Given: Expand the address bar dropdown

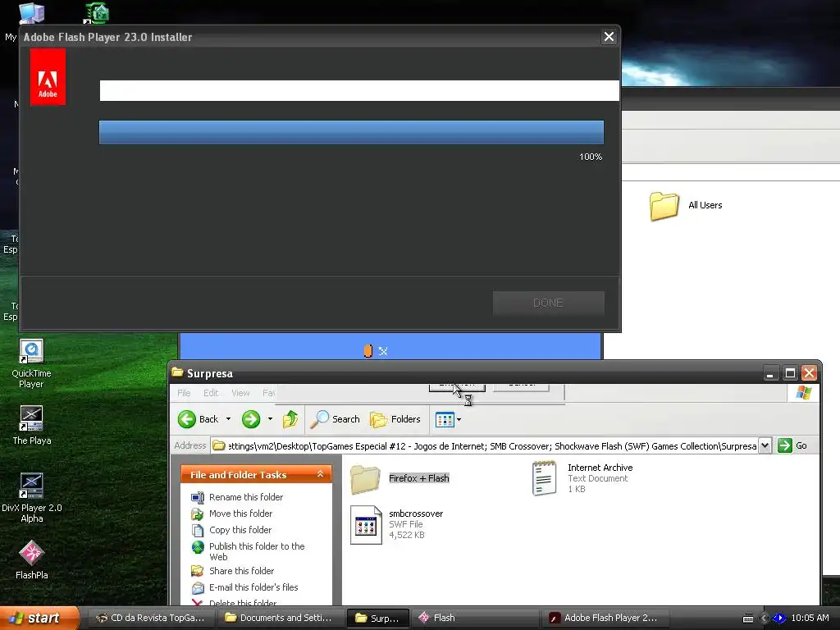Looking at the screenshot, I should [x=765, y=445].
